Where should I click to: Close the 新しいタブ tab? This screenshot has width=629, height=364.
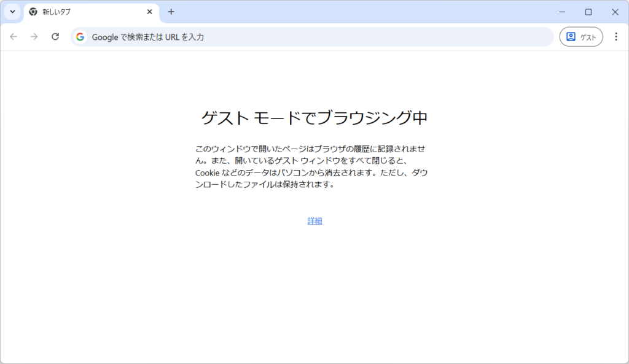click(149, 12)
